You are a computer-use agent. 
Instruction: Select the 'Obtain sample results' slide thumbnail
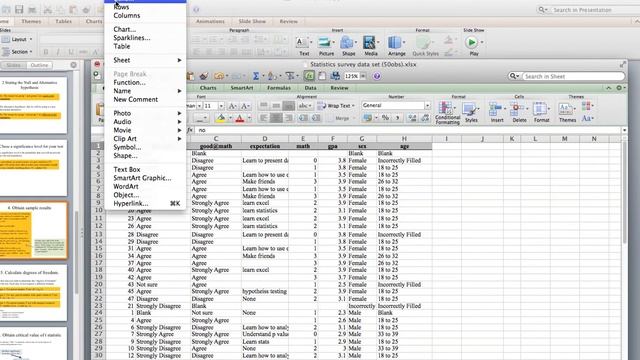(x=33, y=230)
